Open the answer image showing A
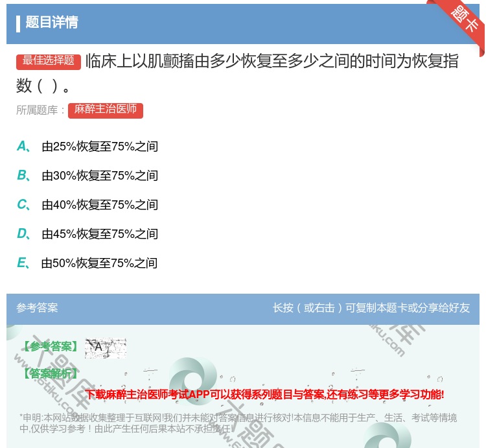The height and width of the screenshot is (448, 486). (105, 348)
